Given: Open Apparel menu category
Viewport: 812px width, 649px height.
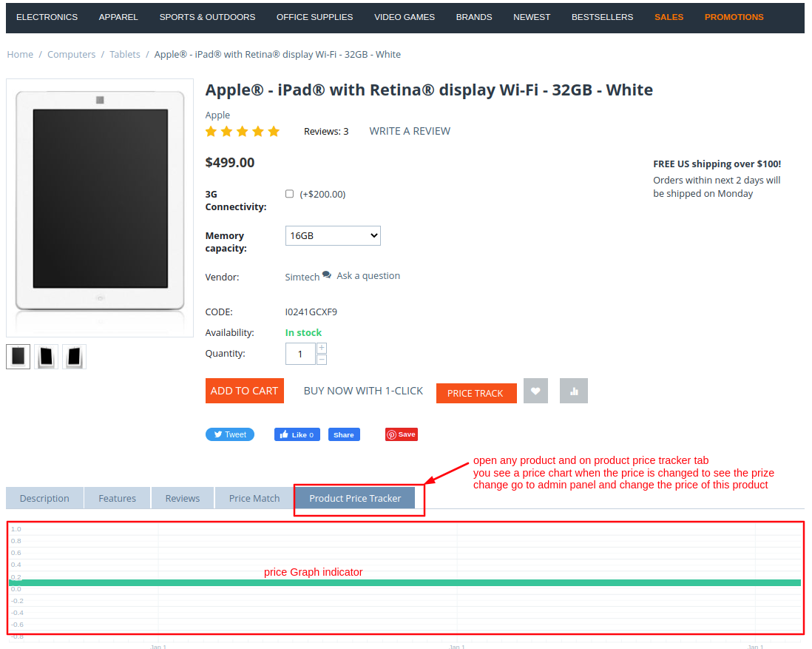Looking at the screenshot, I should point(118,17).
